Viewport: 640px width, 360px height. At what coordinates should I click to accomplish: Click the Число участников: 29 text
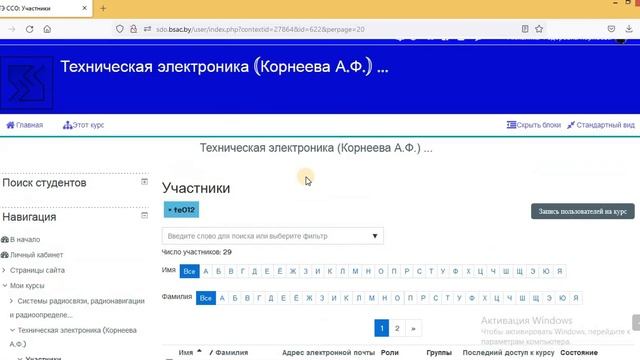pyautogui.click(x=197, y=252)
